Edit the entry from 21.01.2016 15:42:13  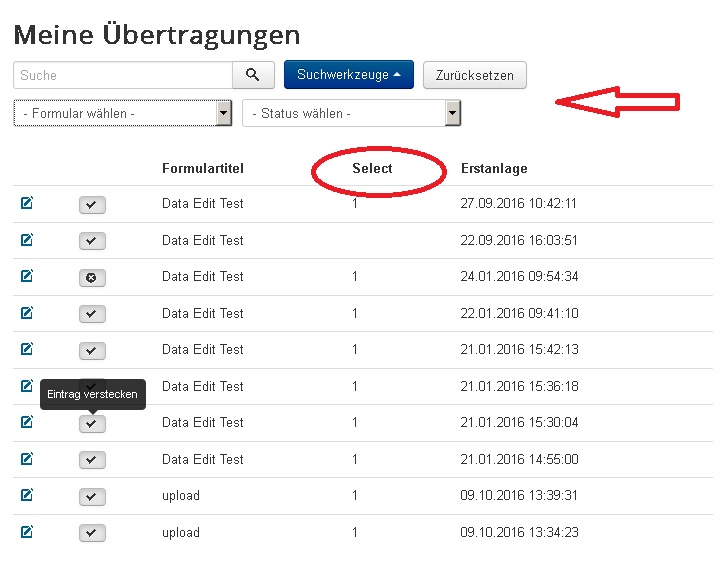tap(27, 350)
